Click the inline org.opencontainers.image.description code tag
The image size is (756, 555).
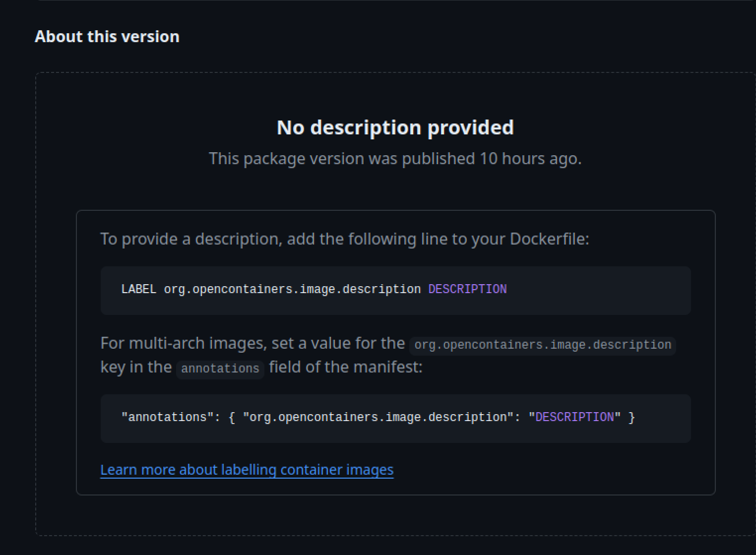click(543, 345)
